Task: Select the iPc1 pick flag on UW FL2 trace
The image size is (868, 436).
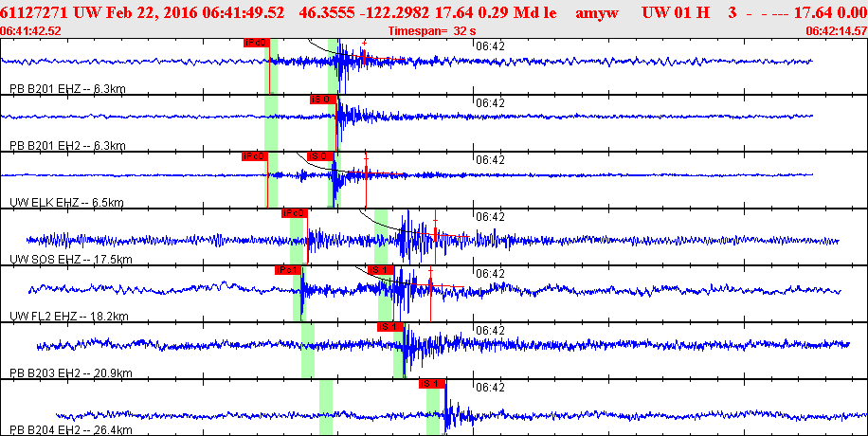Action: (x=288, y=270)
